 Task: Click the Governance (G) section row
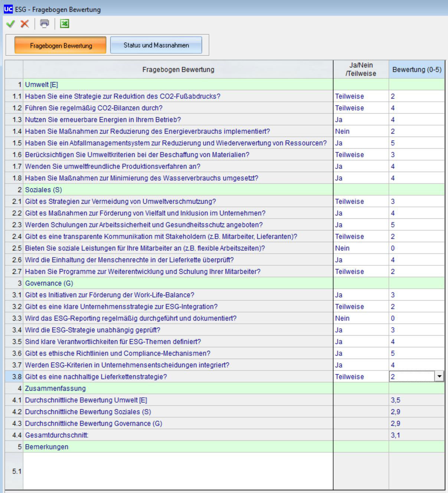pos(178,283)
